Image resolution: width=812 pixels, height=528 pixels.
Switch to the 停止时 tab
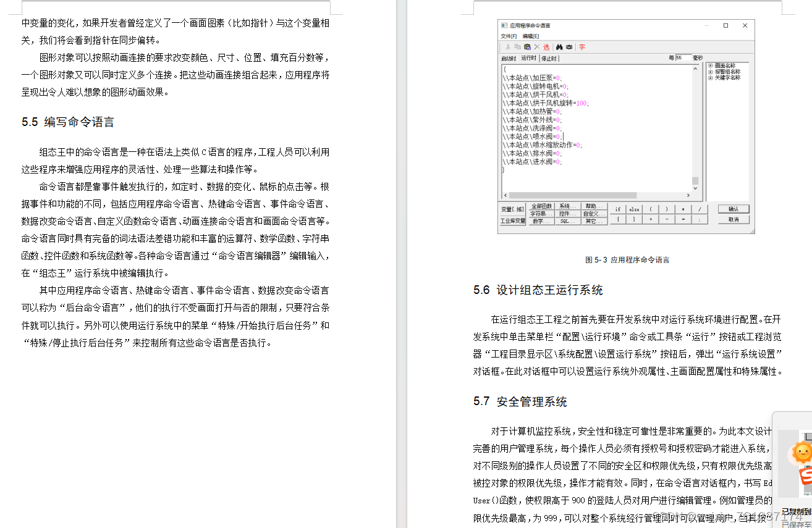coord(549,59)
